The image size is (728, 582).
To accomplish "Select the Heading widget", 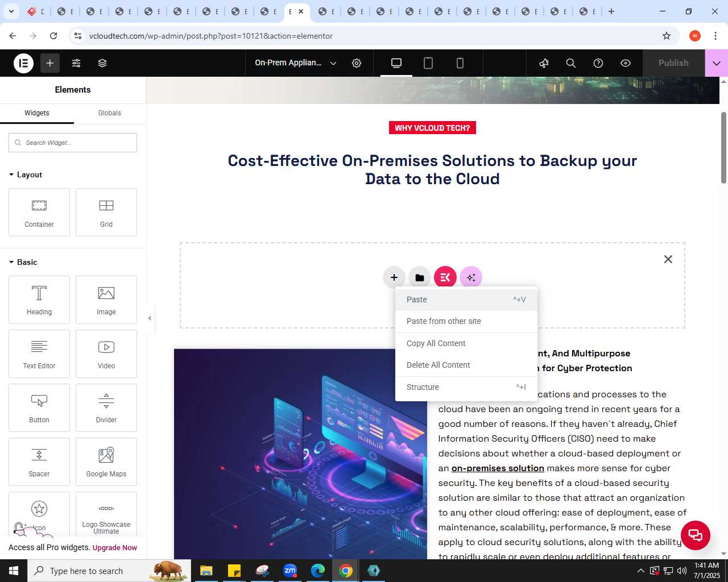I will 39,300.
